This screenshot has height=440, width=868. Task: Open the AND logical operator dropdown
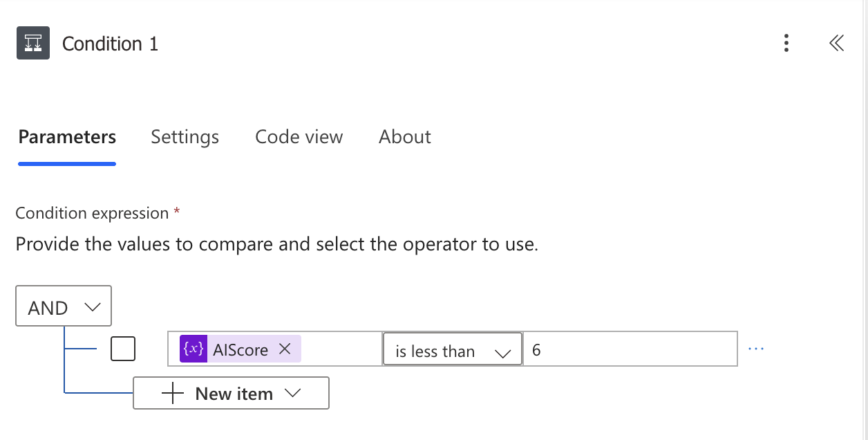coord(64,306)
